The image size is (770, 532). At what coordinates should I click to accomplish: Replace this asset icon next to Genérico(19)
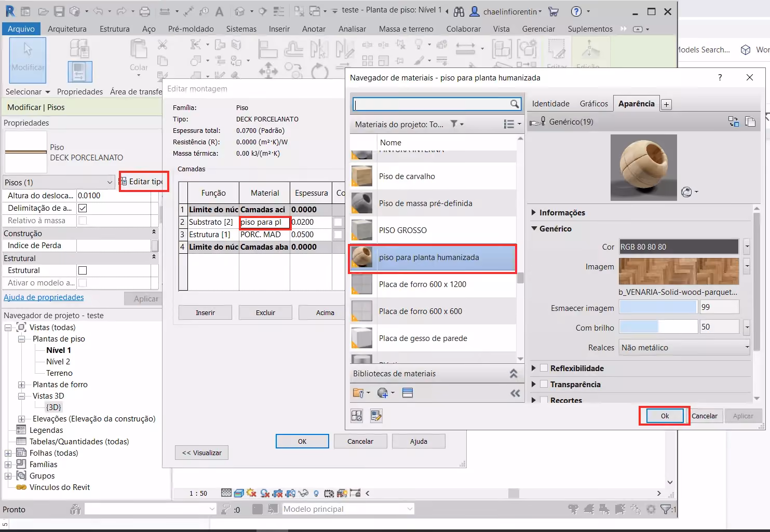point(733,121)
